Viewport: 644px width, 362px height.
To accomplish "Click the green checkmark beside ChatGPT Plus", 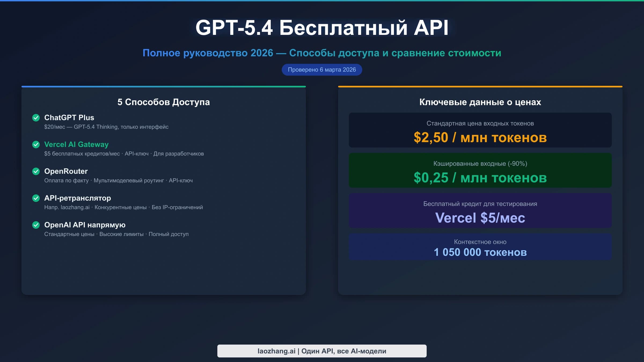I will (36, 118).
